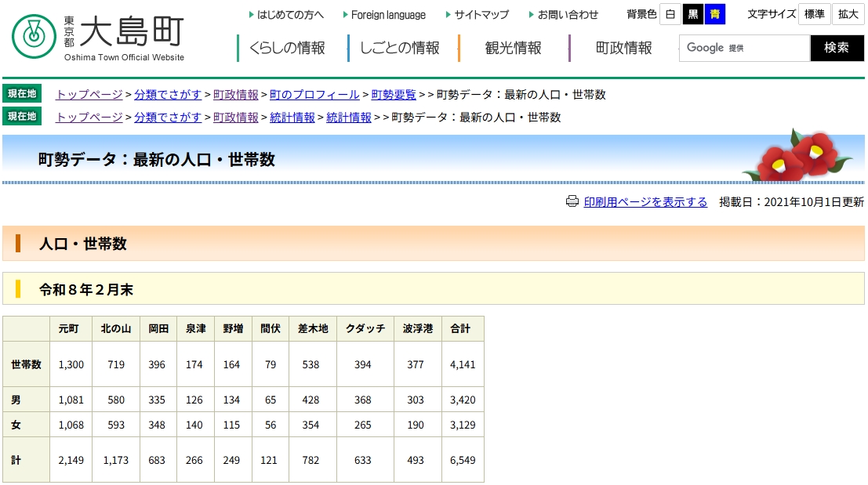The image size is (868, 485).
Task: Enlarge text with 拡大 button
Action: point(848,14)
